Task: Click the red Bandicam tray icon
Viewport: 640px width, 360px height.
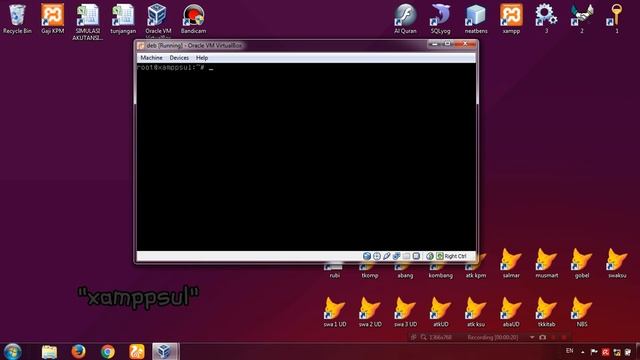Action: pyautogui.click(x=605, y=352)
